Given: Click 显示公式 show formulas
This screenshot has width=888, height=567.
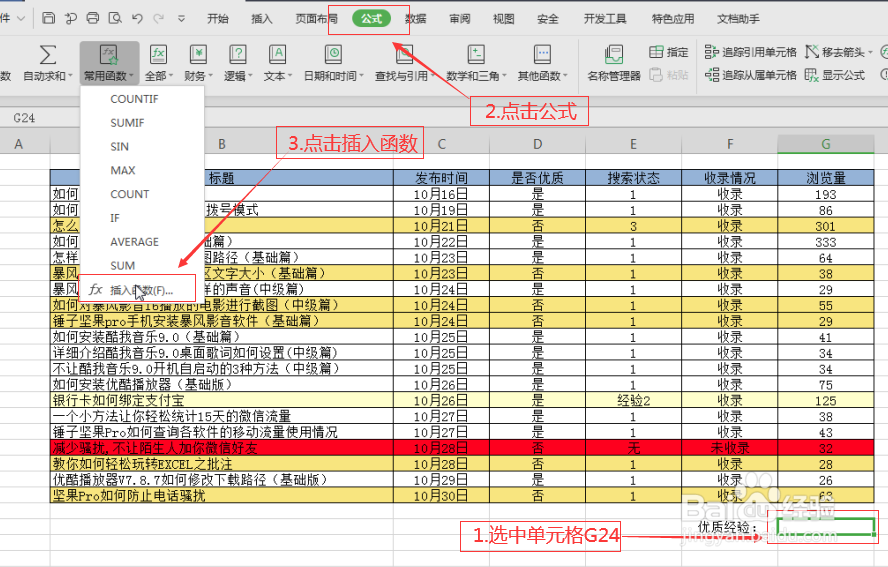Looking at the screenshot, I should coord(835,75).
